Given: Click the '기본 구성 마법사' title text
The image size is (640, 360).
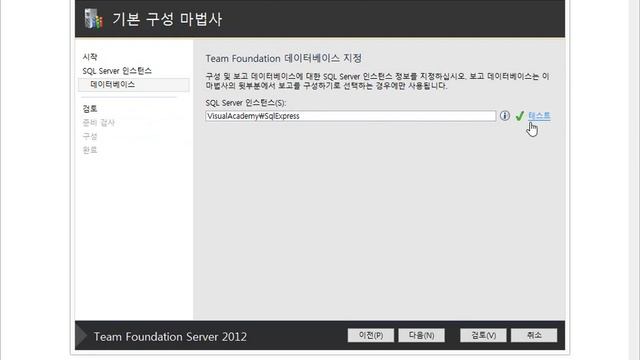Looking at the screenshot, I should pyautogui.click(x=167, y=19).
